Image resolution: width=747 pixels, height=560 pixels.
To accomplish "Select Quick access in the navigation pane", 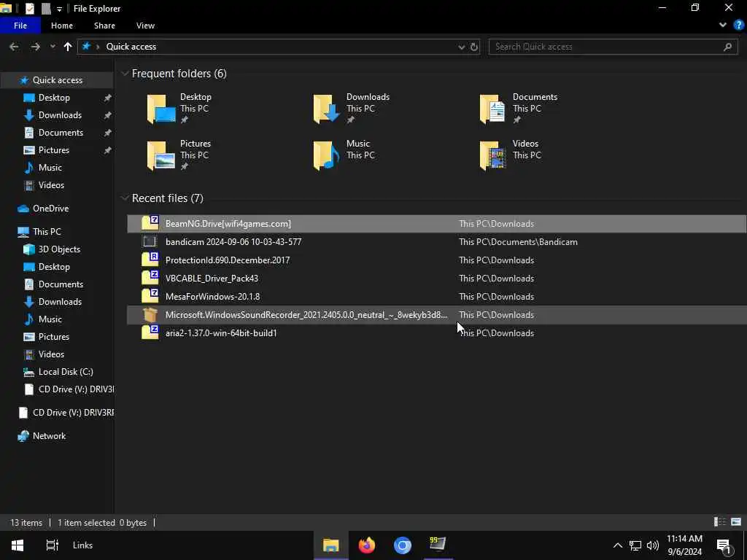I will pos(57,80).
